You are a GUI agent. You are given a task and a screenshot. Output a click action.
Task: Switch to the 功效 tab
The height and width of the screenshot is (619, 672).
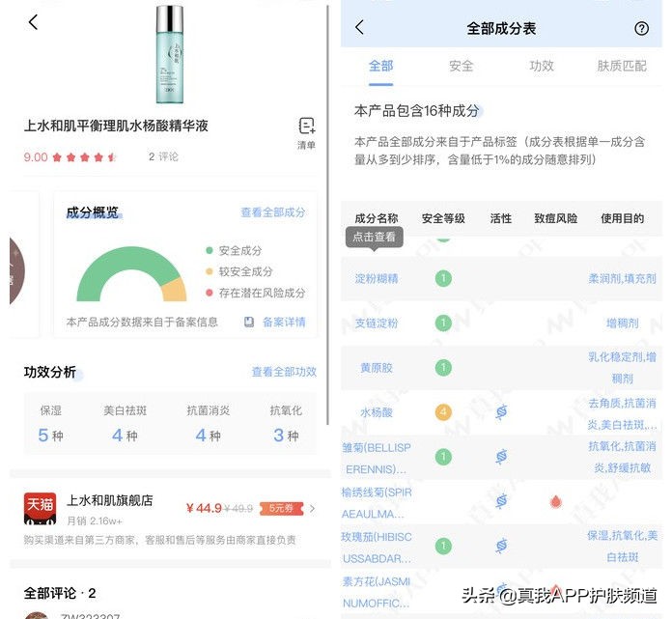(542, 66)
